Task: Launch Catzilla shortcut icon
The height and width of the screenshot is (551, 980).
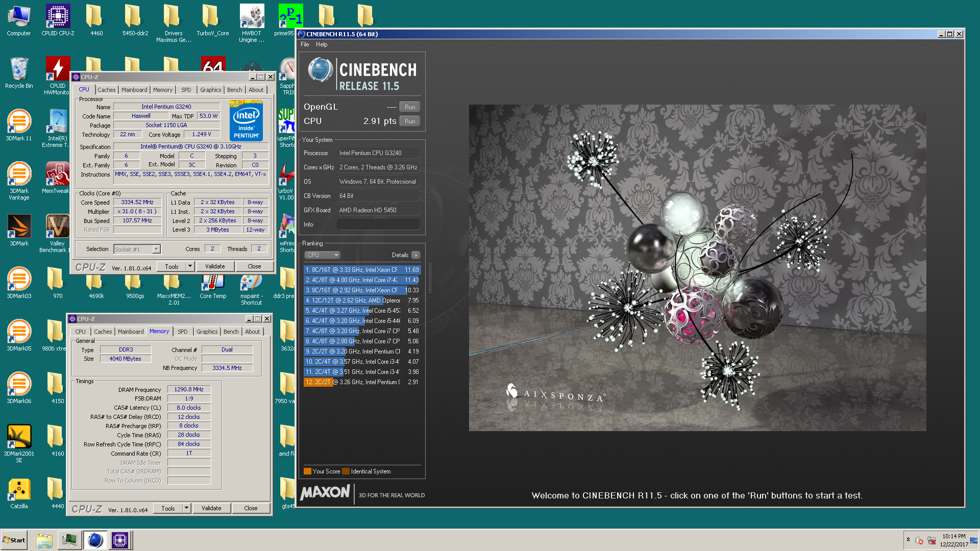Action: [19, 493]
